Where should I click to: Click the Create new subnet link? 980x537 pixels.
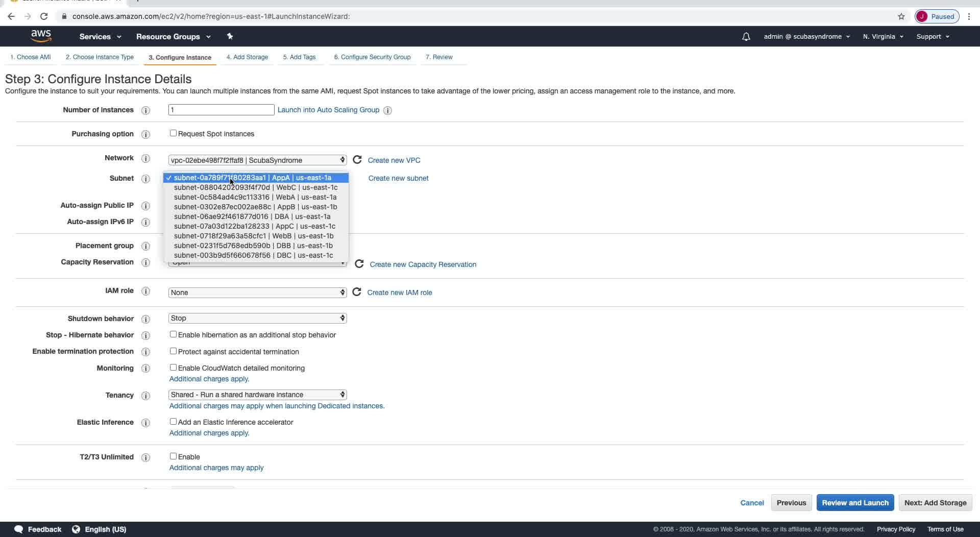pyautogui.click(x=398, y=178)
